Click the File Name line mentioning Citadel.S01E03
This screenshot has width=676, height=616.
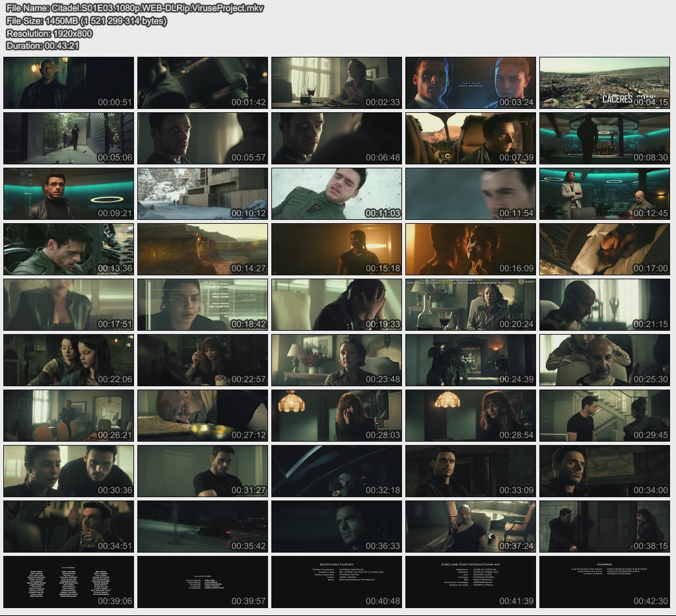pyautogui.click(x=135, y=8)
